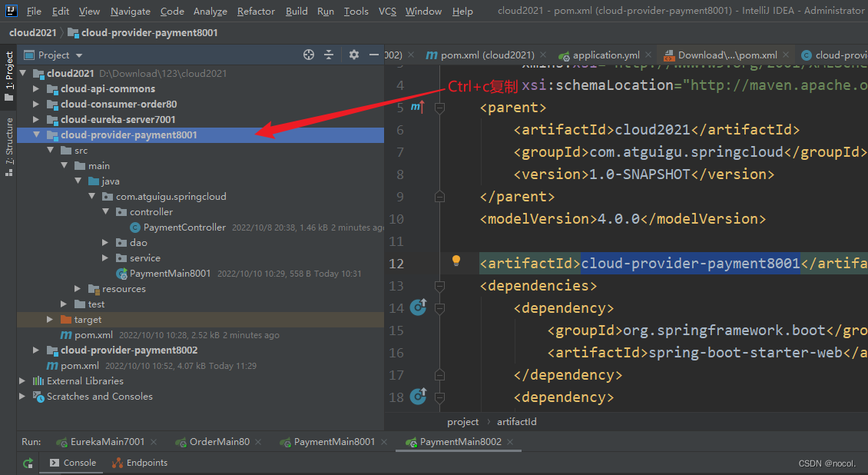Click the modelVersion line in the editor
The width and height of the screenshot is (868, 475).
[x=623, y=219]
